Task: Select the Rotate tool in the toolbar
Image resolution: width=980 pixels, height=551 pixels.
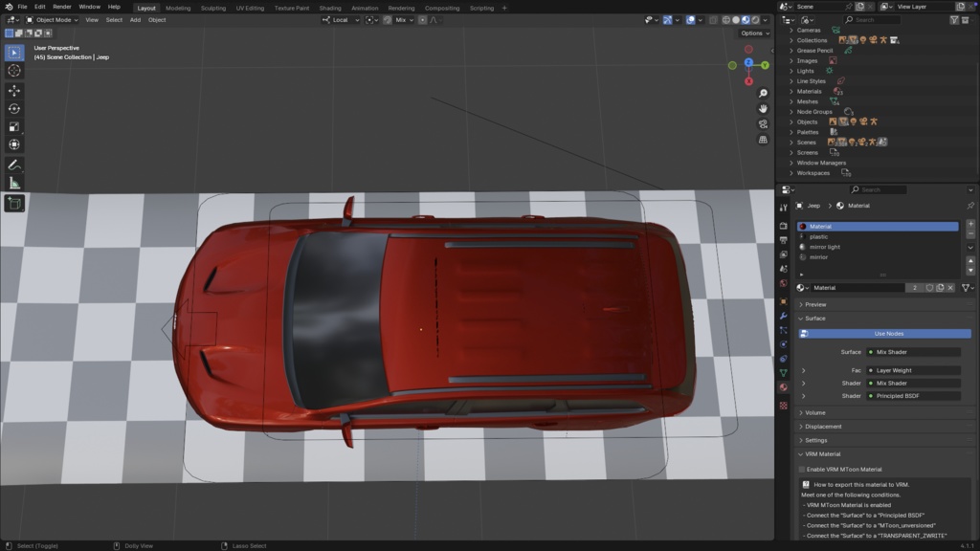Action: point(14,108)
